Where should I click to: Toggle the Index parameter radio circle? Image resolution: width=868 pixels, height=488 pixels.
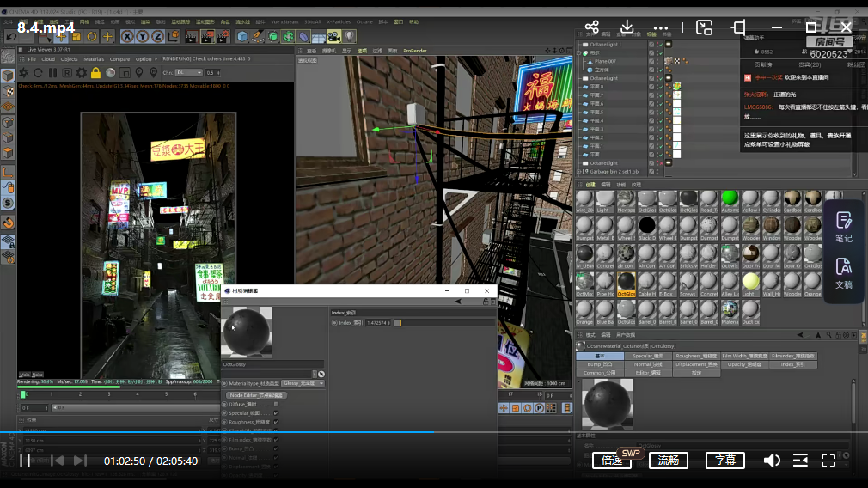[x=334, y=322]
